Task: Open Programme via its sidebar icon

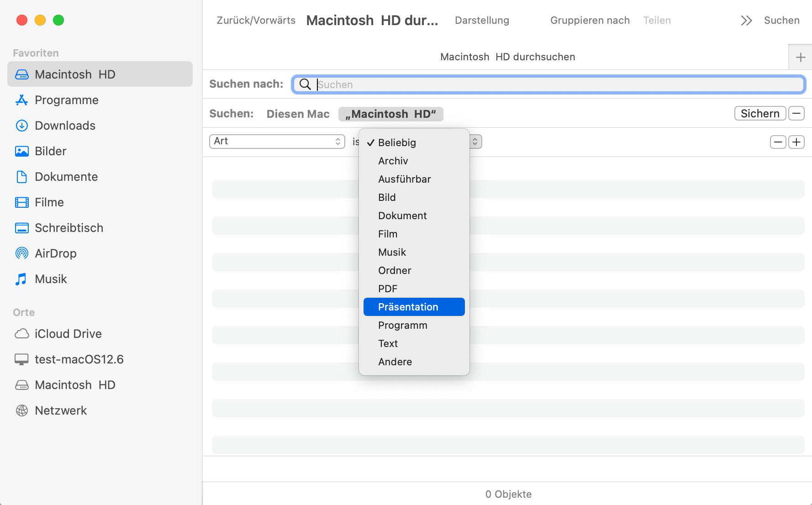Action: pos(21,100)
